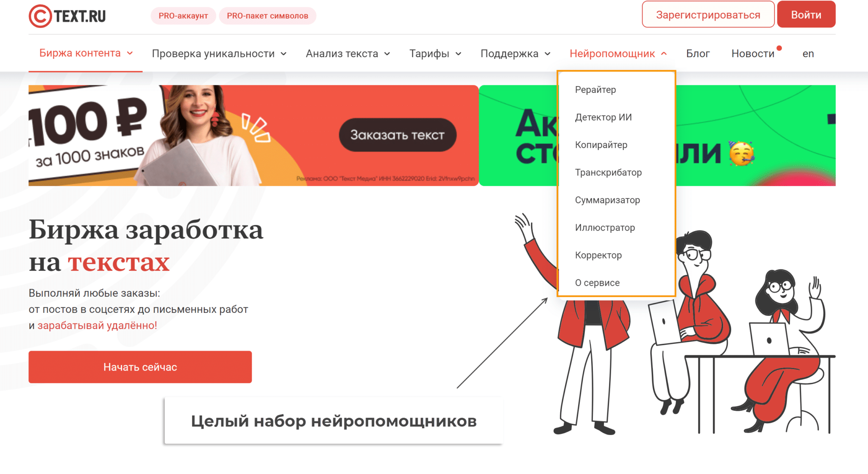The image size is (868, 474).
Task: Expand the Биржа контента chevron
Action: point(130,53)
